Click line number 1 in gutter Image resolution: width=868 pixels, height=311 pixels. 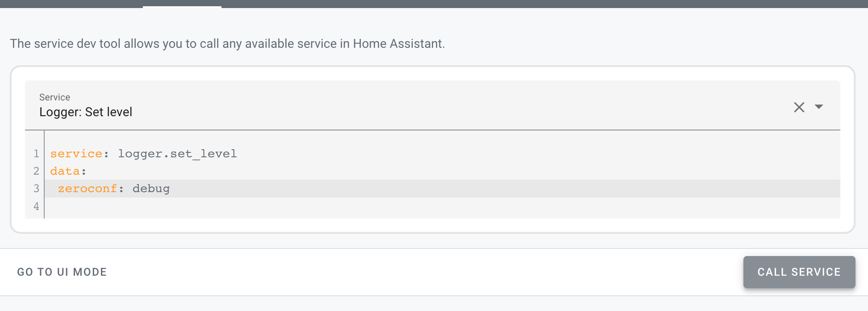point(36,153)
